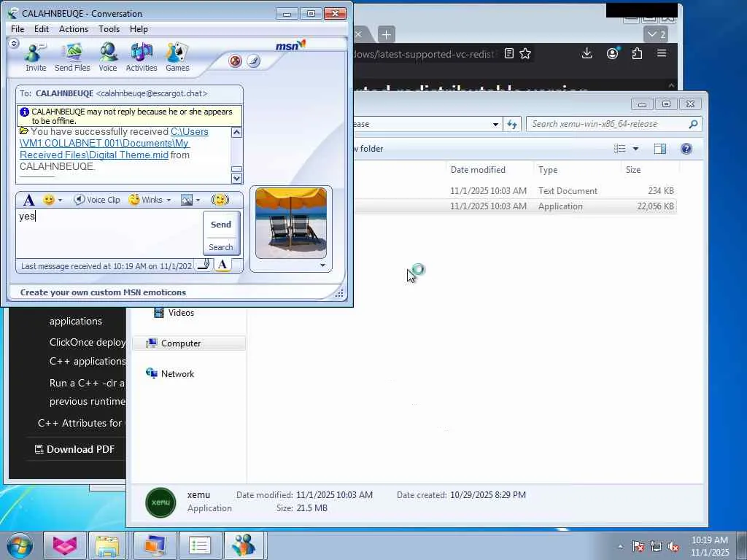Open Send Files in the conversation window
The height and width of the screenshot is (560, 747).
[x=72, y=57]
